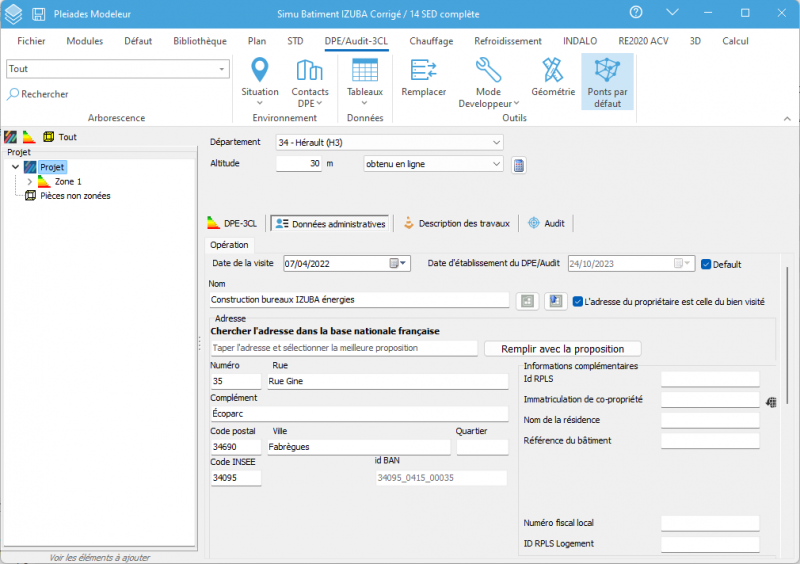The height and width of the screenshot is (564, 800).
Task: Switch to the Calcul ribbon tab
Action: point(735,41)
